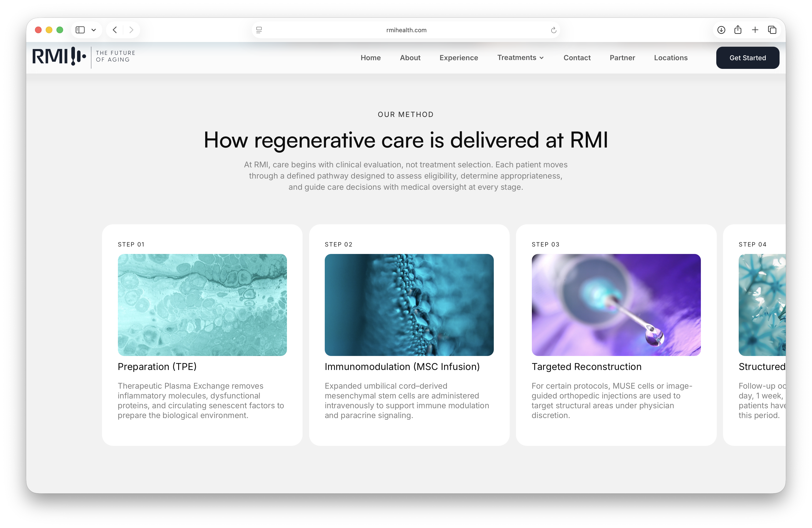
Task: Click the Therapeutic Plasma Exchange description
Action: click(x=201, y=400)
